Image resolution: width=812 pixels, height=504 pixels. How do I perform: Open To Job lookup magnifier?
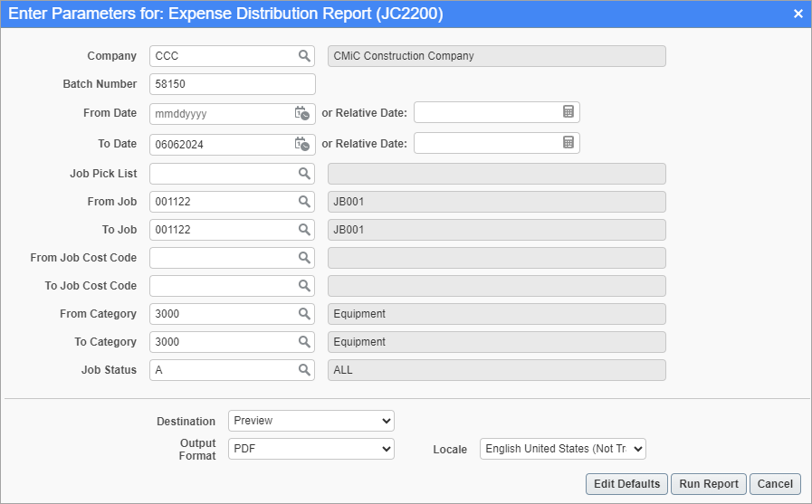(304, 229)
